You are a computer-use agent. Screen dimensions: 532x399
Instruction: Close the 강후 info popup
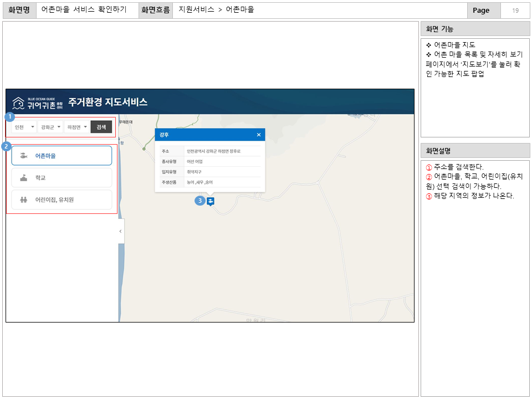pyautogui.click(x=258, y=134)
